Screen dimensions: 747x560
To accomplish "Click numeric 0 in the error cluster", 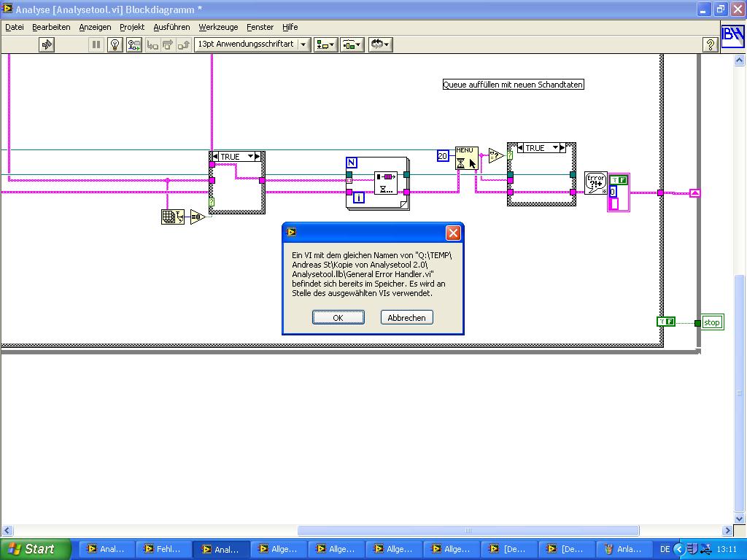I will pos(613,192).
